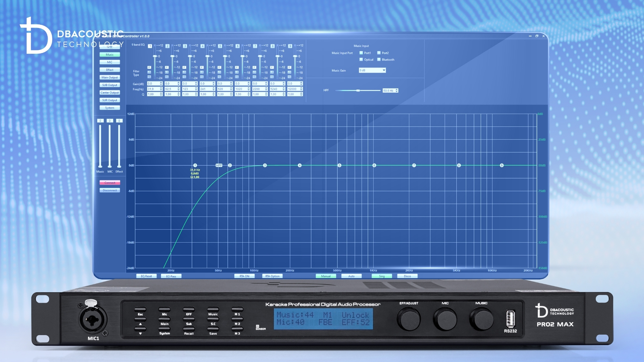Enable the Optical input checkbox
Image resolution: width=644 pixels, height=362 pixels.
[x=361, y=60]
